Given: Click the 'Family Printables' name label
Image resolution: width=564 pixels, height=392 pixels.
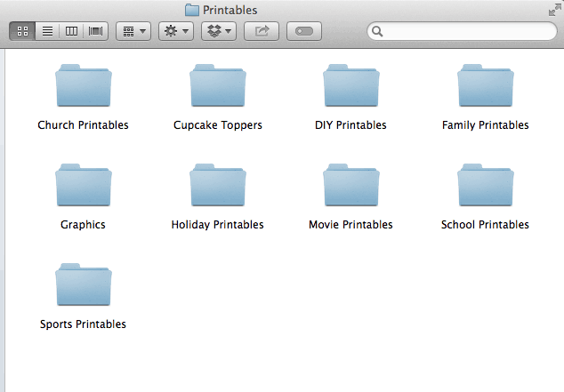Looking at the screenshot, I should [485, 125].
